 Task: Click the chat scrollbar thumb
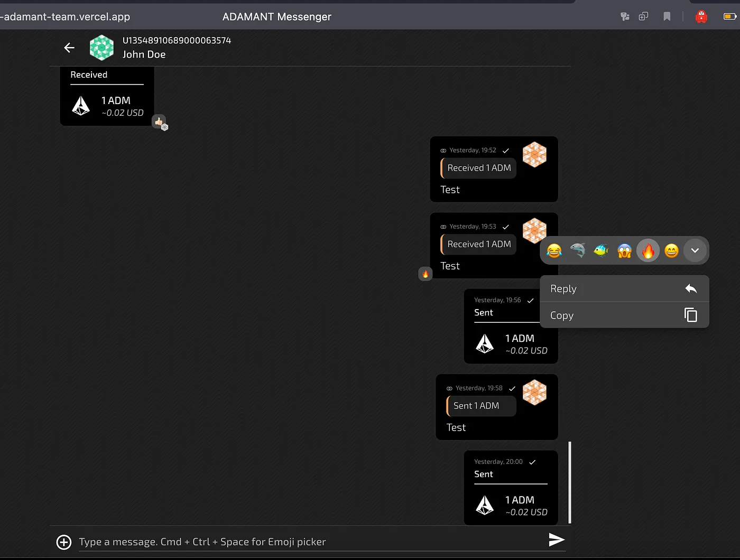(570, 482)
